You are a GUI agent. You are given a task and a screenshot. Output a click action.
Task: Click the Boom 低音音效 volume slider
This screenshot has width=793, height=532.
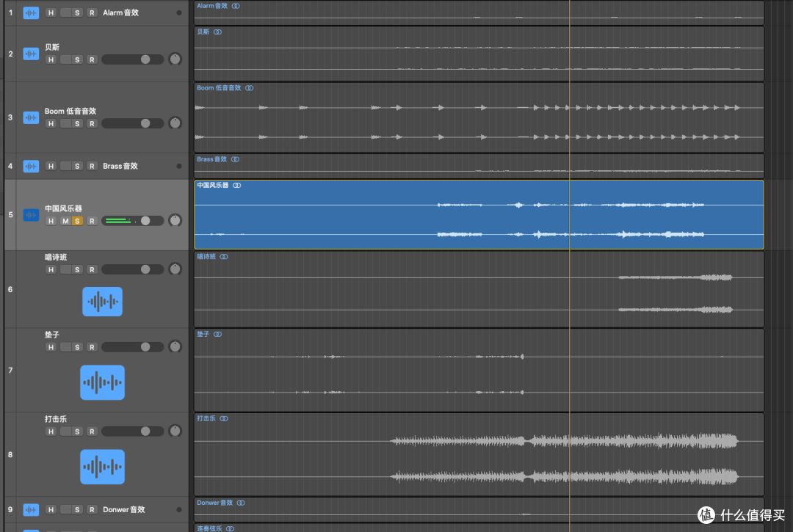pyautogui.click(x=132, y=123)
